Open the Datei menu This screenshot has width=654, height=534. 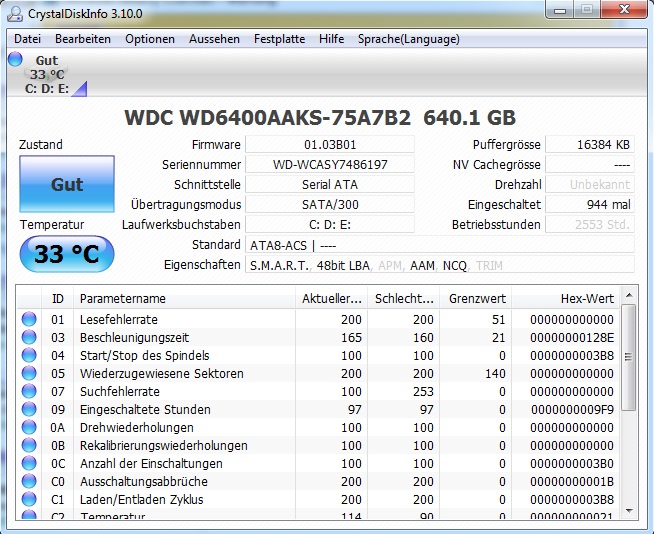pos(27,39)
